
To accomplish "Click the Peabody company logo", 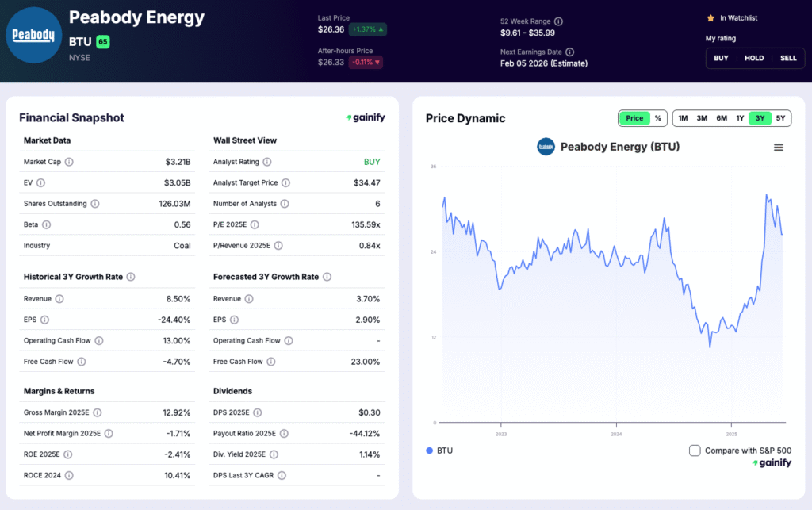I will (x=33, y=35).
